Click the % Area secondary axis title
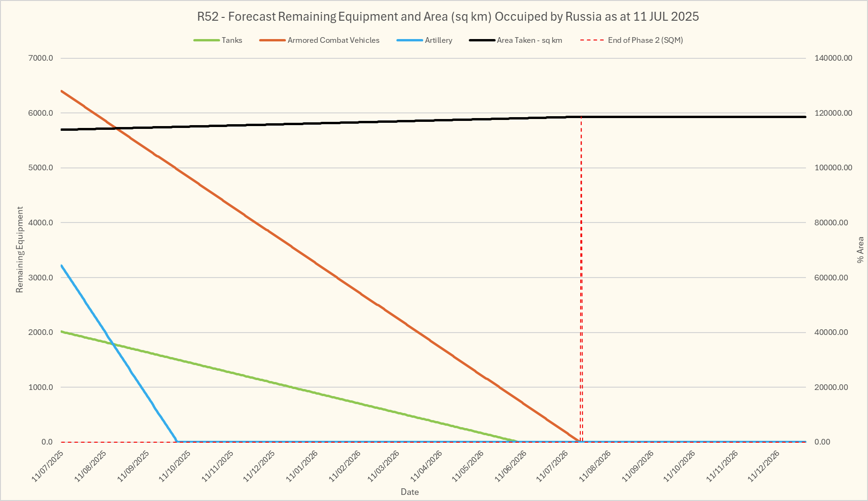Viewport: 868px width, 501px height. pyautogui.click(x=860, y=249)
